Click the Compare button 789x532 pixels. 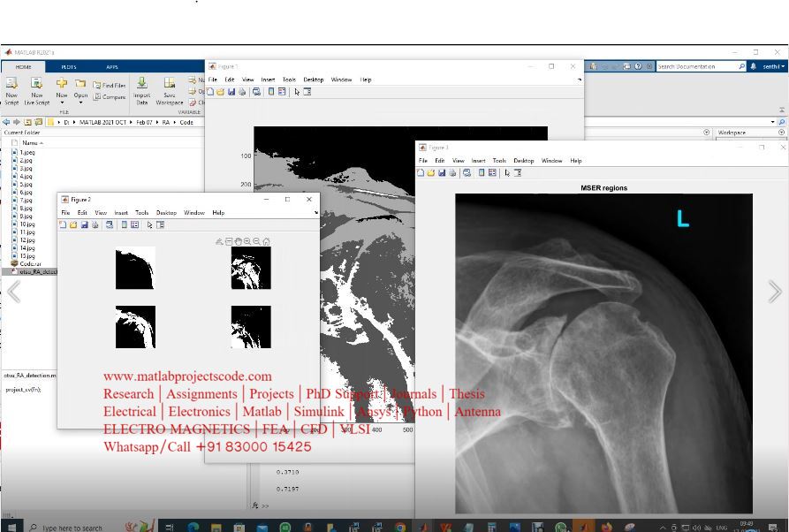click(110, 97)
